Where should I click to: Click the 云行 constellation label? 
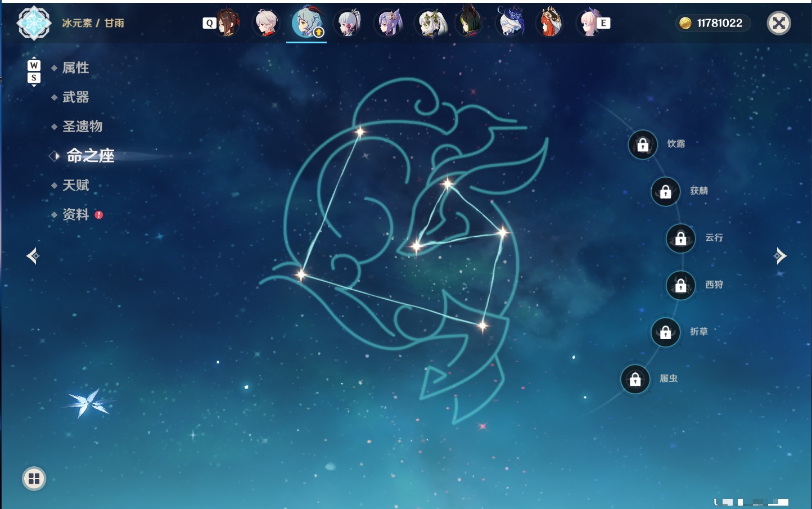click(714, 238)
